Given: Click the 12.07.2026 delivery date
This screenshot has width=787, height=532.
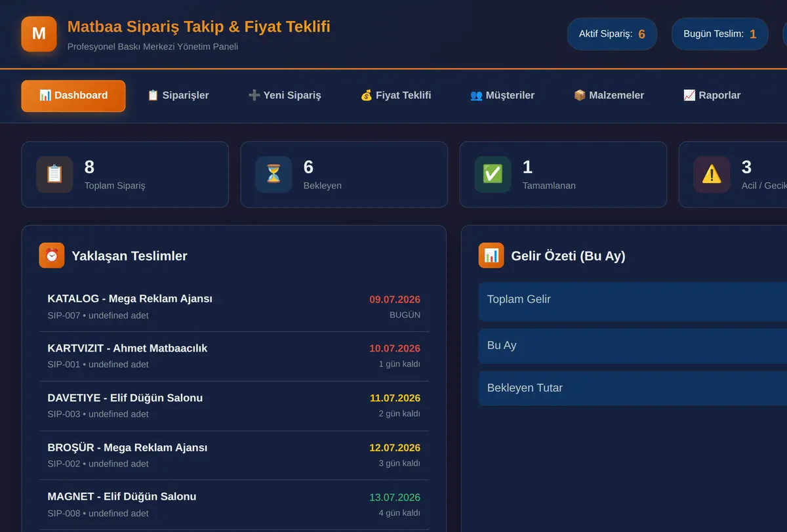Looking at the screenshot, I should point(395,448).
